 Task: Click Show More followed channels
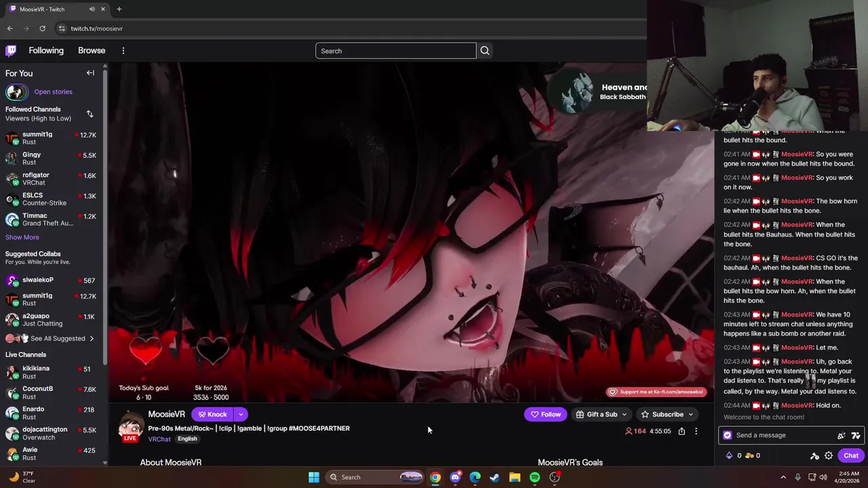(22, 237)
